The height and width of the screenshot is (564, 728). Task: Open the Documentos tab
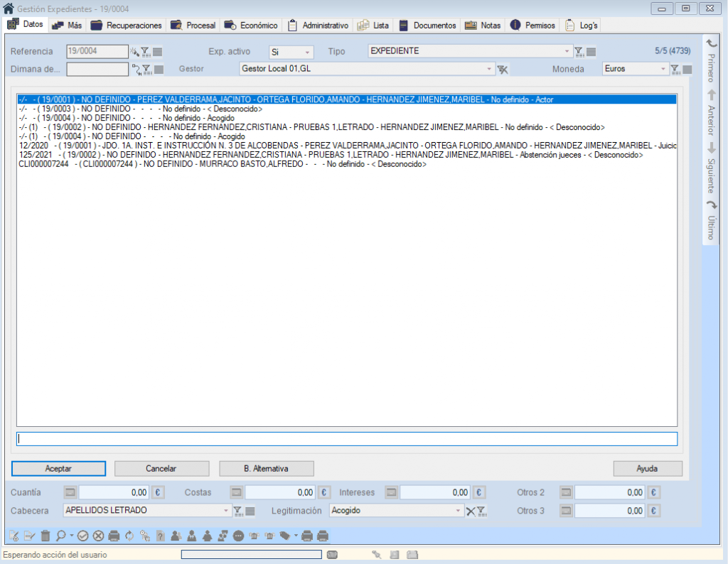pyautogui.click(x=427, y=26)
